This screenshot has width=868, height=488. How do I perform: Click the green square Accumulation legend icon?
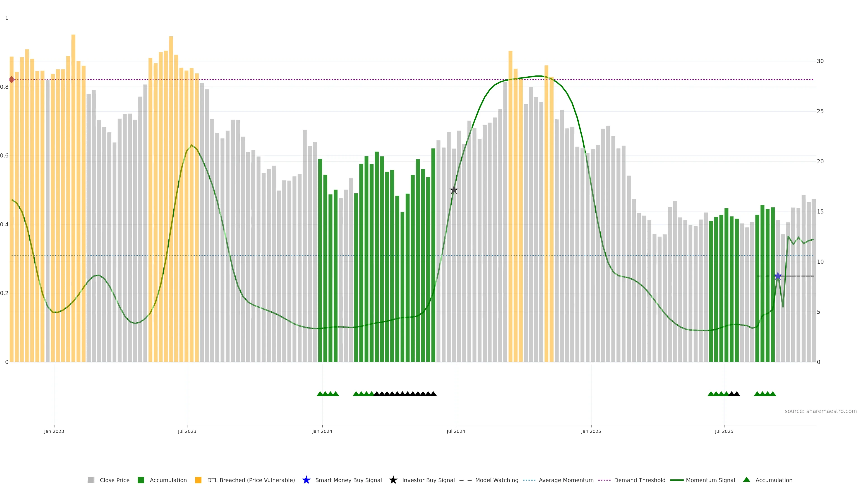(x=141, y=480)
